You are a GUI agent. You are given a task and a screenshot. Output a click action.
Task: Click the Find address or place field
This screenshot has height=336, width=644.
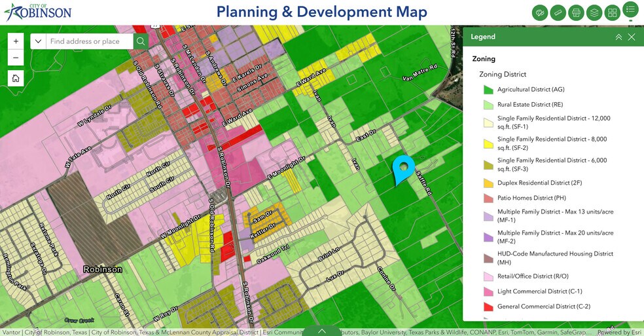tap(89, 41)
